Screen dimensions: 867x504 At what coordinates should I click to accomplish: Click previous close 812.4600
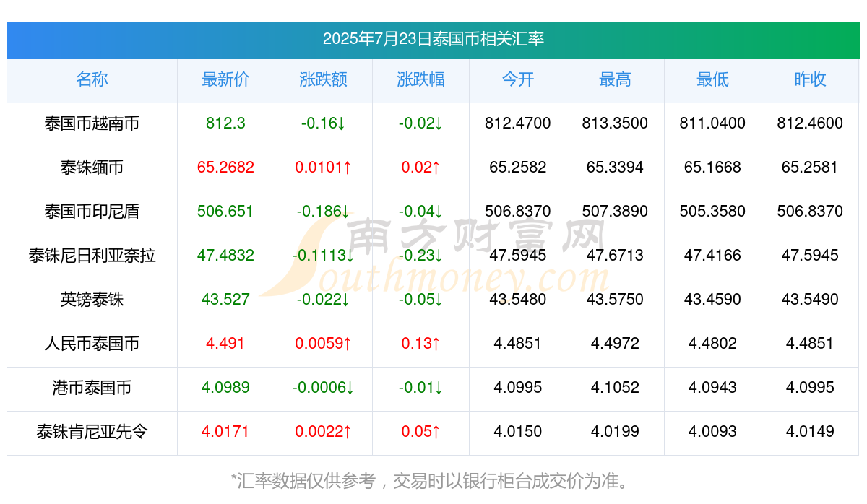[x=810, y=123]
